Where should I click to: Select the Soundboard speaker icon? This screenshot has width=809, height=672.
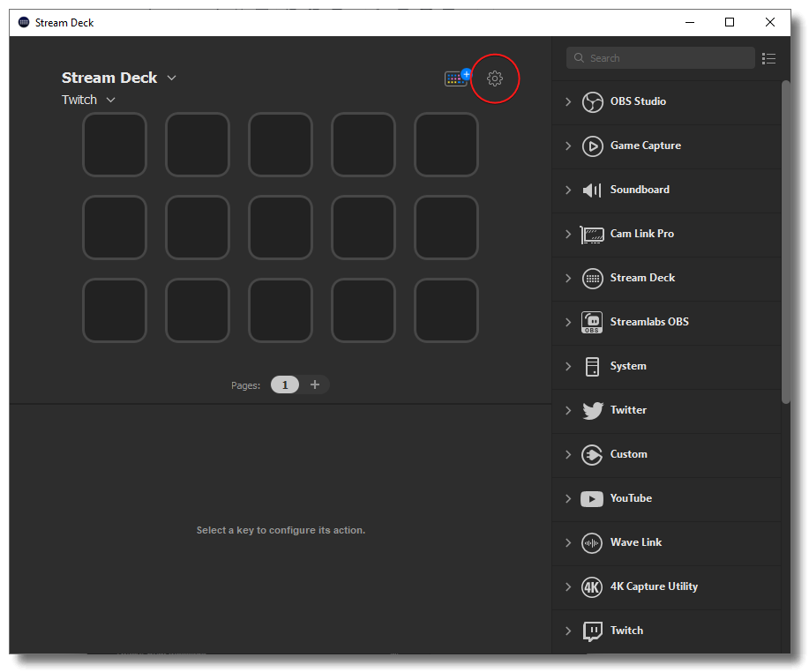tap(592, 190)
